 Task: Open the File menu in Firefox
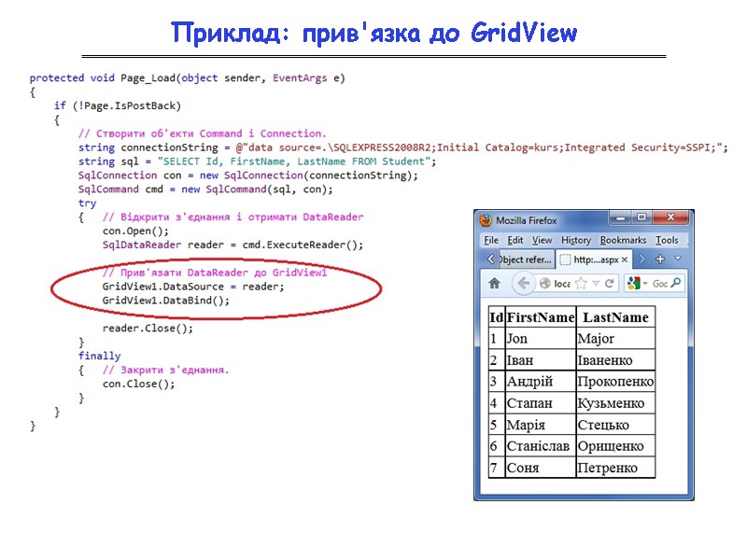point(491,241)
